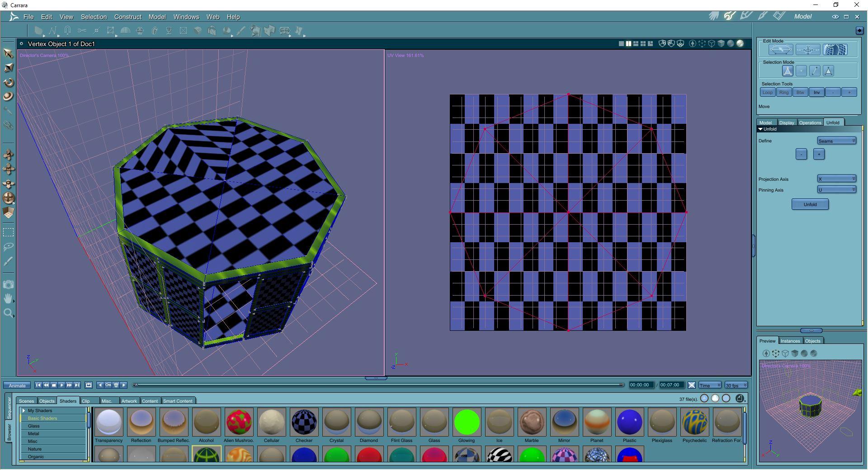Choose the modeling edit mode icon
868x470 pixels.
click(781, 50)
